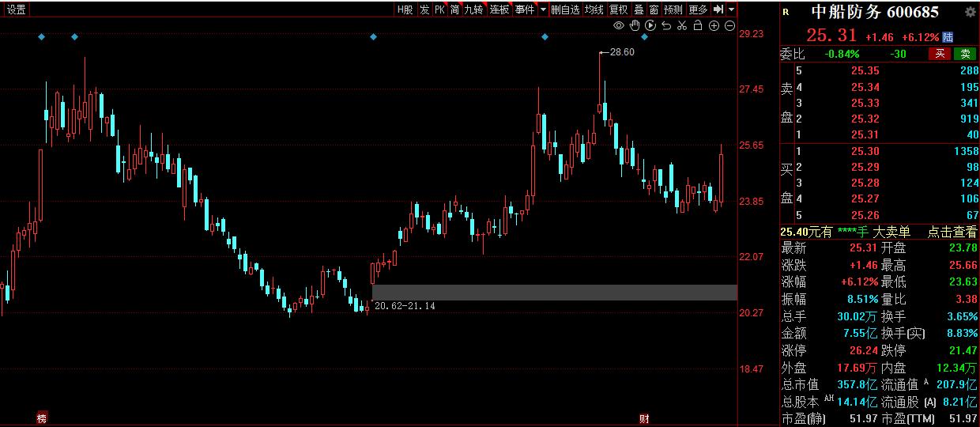Image resolution: width=980 pixels, height=427 pixels.
Task: Click the arrow-to-bar collapse panel icon
Action: tap(718, 9)
